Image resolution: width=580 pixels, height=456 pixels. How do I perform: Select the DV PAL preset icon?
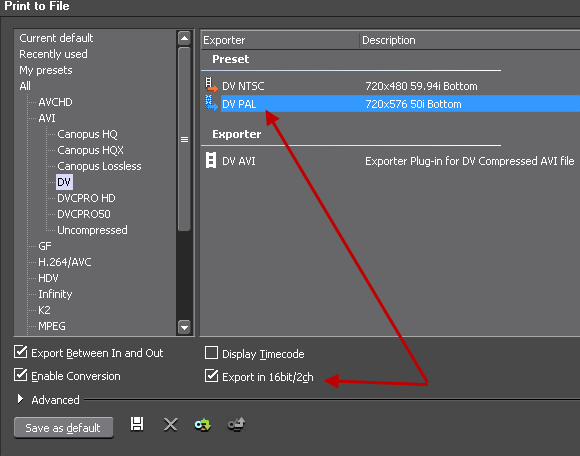(211, 102)
